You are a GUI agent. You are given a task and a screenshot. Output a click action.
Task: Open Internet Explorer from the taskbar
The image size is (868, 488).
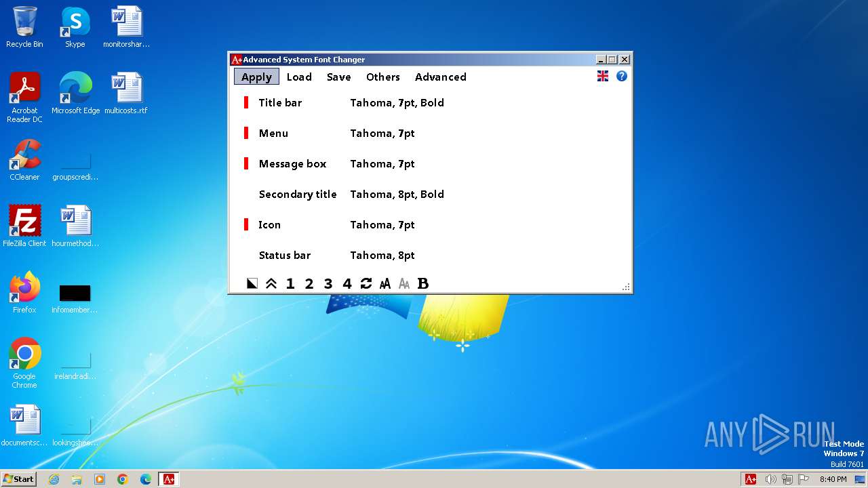54,479
